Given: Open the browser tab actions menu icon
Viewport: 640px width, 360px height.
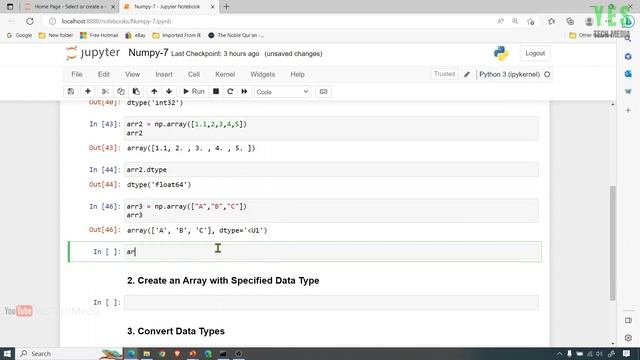Looking at the screenshot, I should (10, 7).
